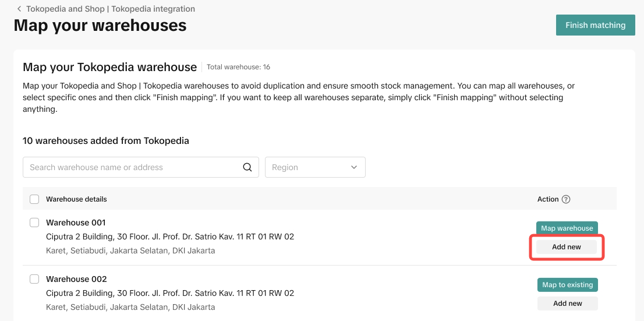Select the Warehouse 001 name text
This screenshot has height=321, width=644.
tap(76, 223)
